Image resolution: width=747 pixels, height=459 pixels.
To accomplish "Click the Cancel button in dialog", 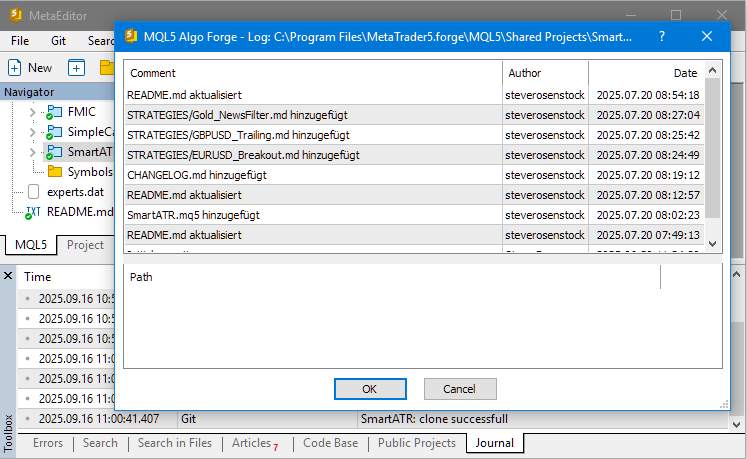I will coord(460,389).
